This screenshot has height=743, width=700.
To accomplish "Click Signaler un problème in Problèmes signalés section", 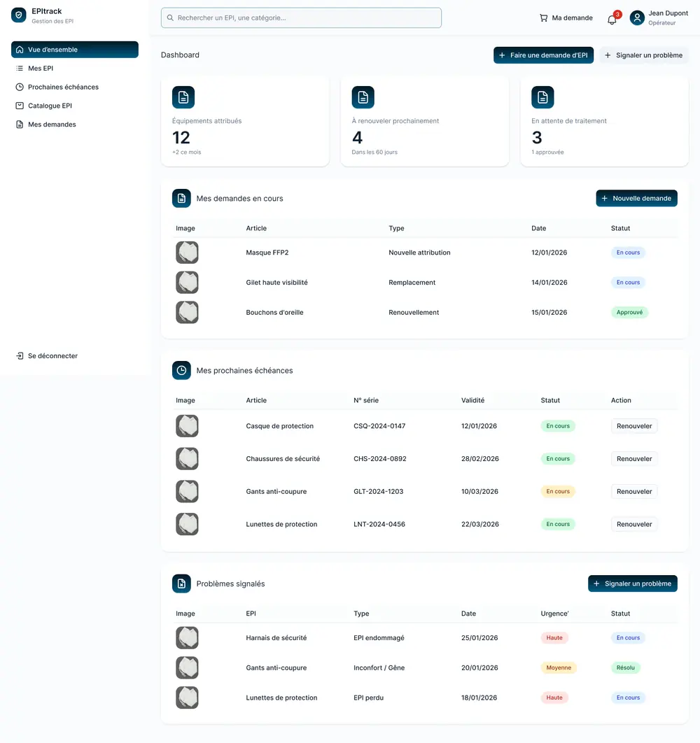I will pos(633,583).
